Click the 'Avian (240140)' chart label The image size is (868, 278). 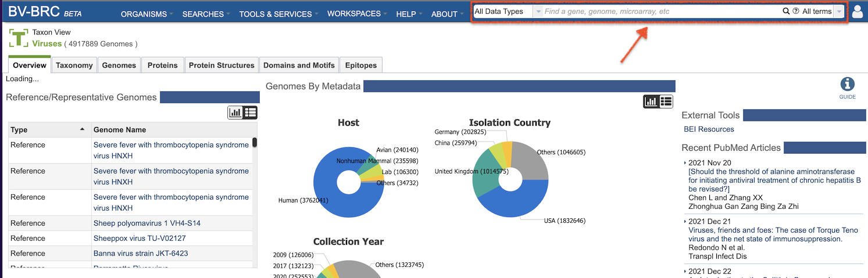tap(397, 150)
